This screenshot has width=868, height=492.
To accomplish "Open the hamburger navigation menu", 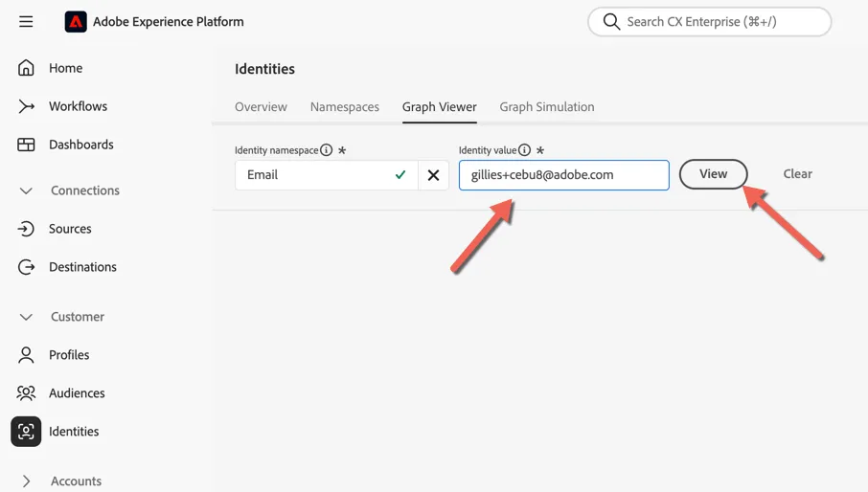I will (26, 22).
